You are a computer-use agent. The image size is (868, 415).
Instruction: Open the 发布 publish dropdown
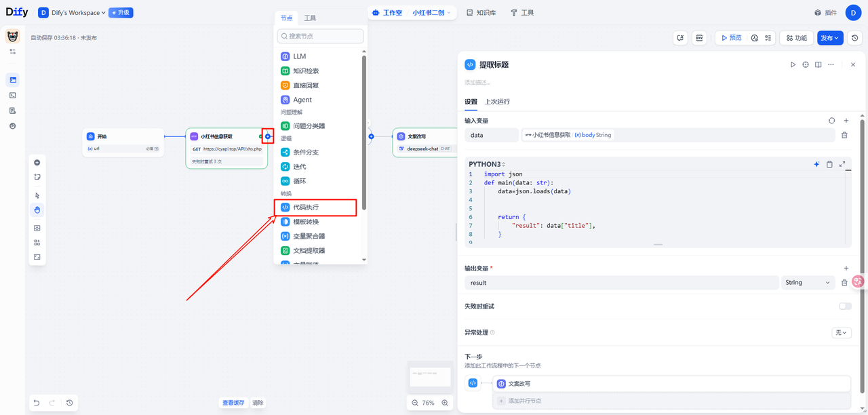click(x=830, y=38)
